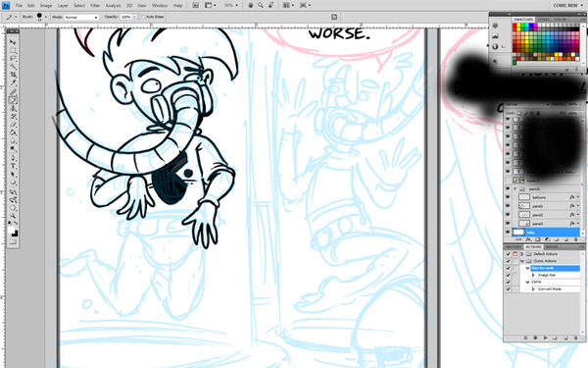Screen dimensions: 588x368
Task: Open the brush Mode dropdown
Action: tap(81, 18)
